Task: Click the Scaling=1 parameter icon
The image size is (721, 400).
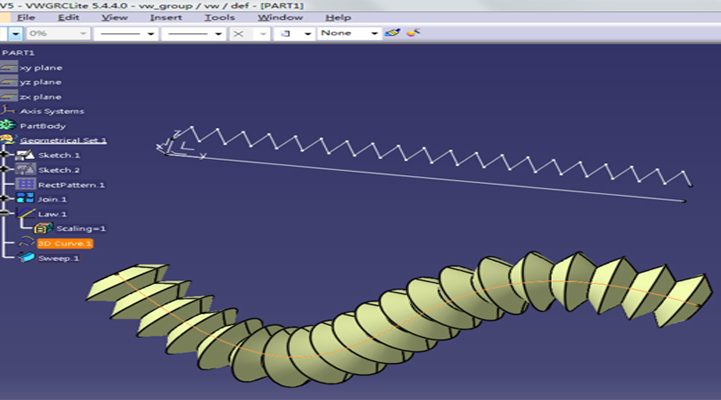Action: (44, 228)
